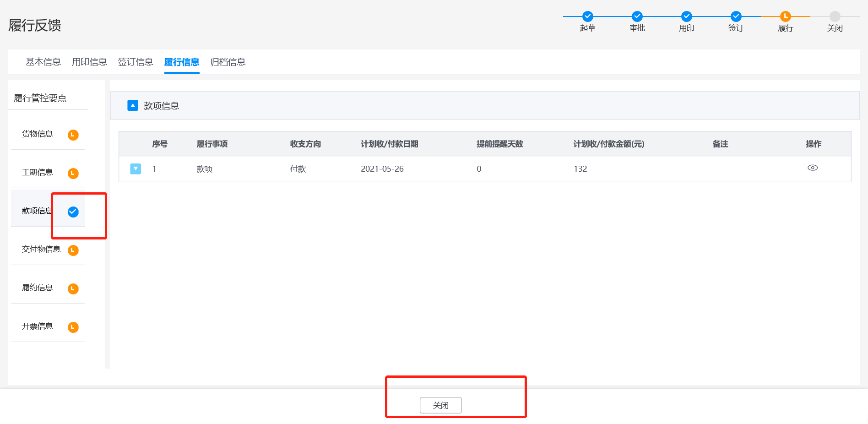Image resolution: width=868 pixels, height=424 pixels.
Task: Select 交付物信息 in the left sidebar
Action: (41, 249)
